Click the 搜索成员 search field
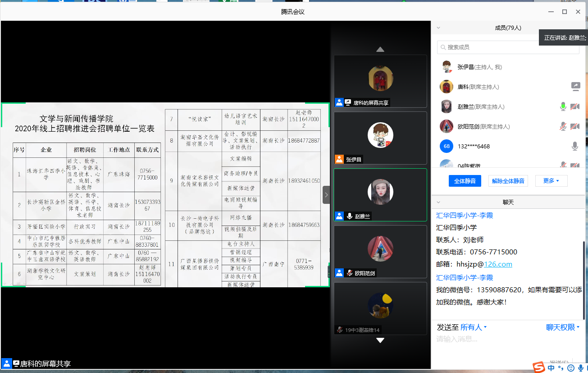 pos(508,47)
